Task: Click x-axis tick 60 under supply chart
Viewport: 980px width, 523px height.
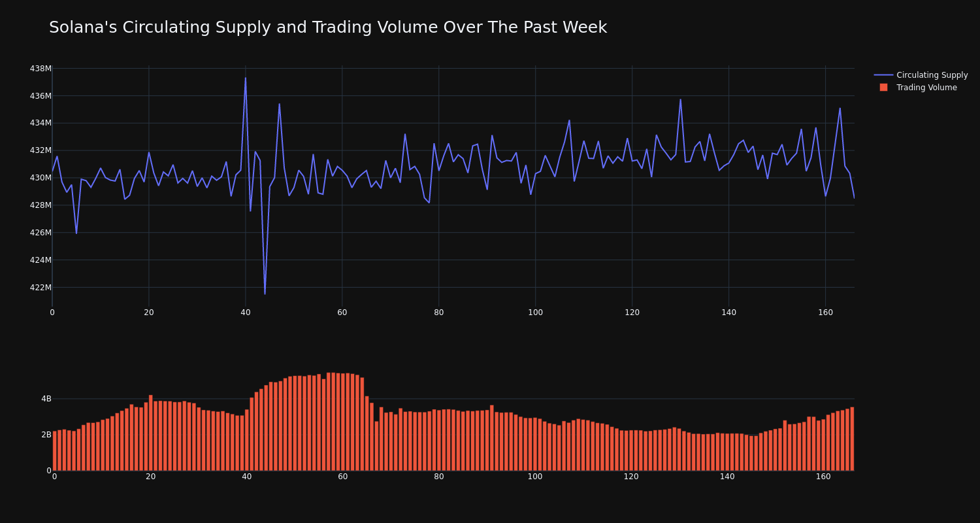Action: 342,312
